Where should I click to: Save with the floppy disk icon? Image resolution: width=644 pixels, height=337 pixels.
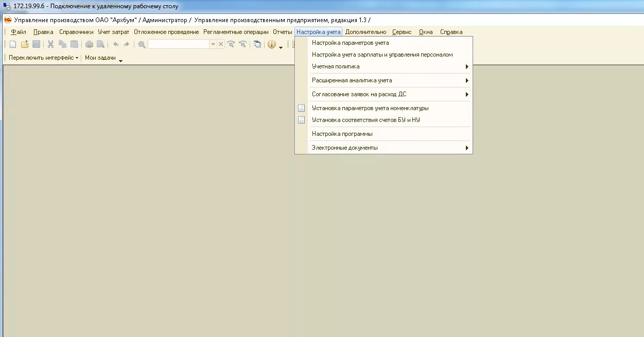[37, 44]
